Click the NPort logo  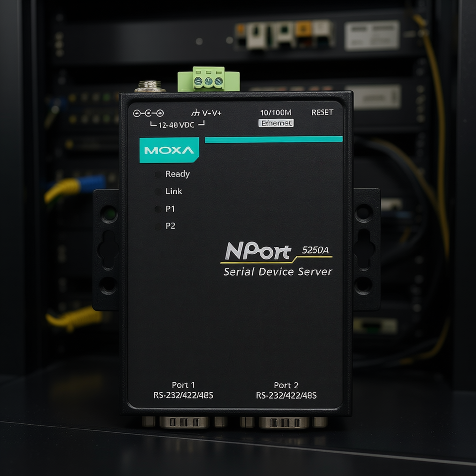tap(258, 251)
